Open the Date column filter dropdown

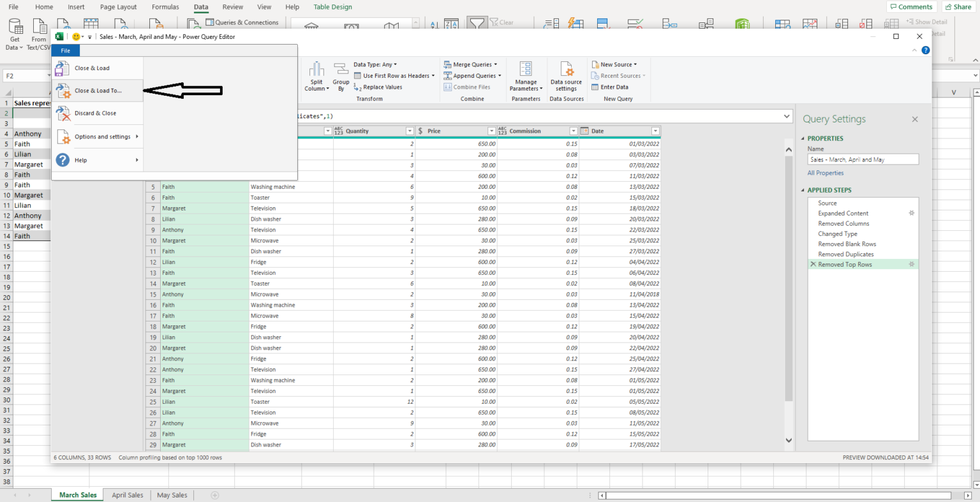655,131
